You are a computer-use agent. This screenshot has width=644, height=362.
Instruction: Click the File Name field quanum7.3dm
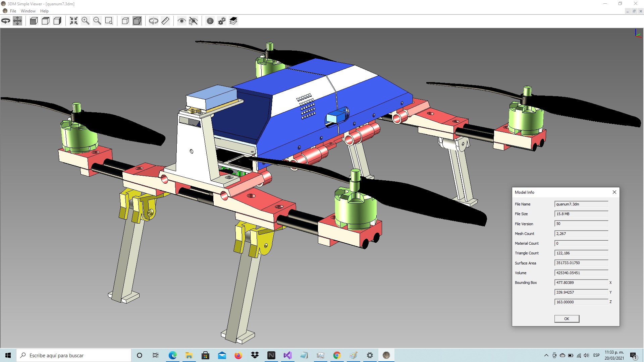[581, 204]
